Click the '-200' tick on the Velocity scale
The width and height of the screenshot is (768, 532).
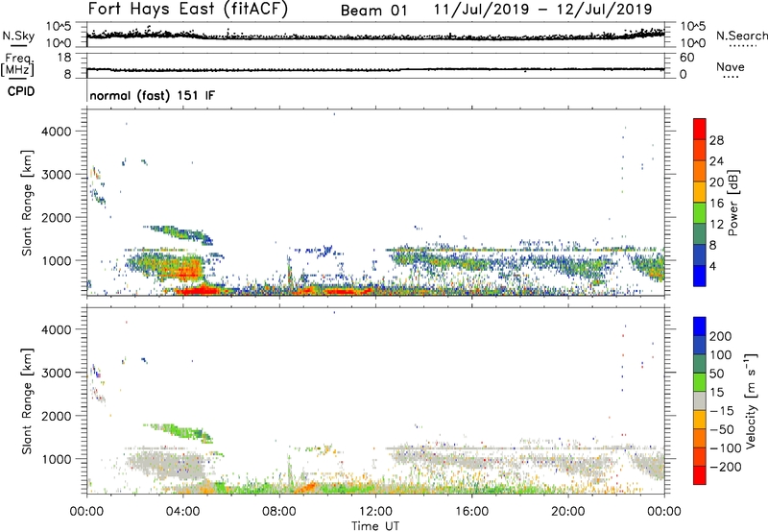click(x=724, y=467)
